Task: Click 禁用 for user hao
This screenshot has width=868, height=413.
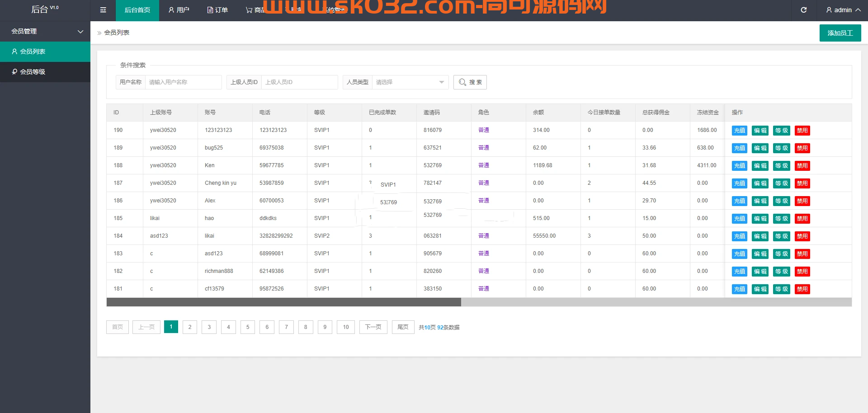Action: [x=802, y=219]
